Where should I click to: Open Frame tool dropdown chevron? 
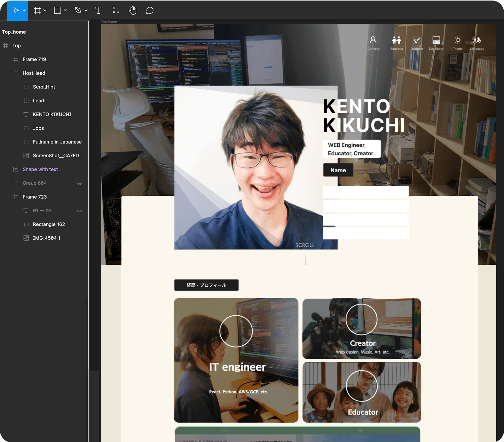click(x=45, y=10)
